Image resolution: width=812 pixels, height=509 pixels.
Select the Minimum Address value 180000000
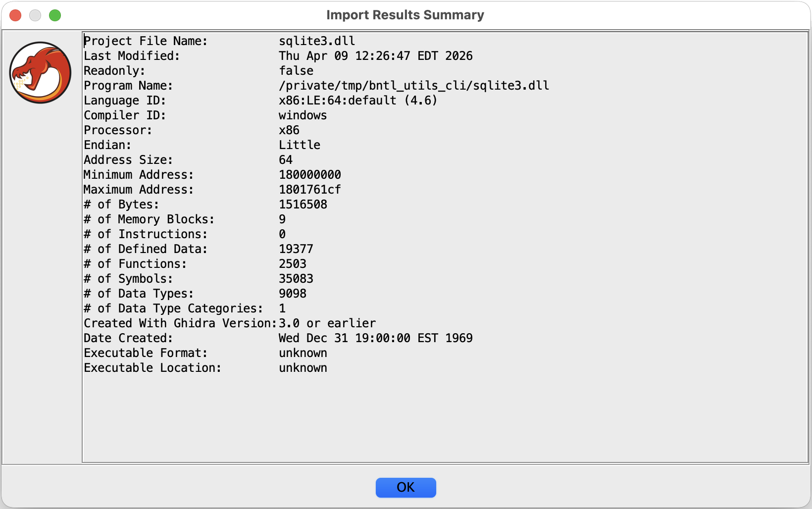tap(309, 175)
